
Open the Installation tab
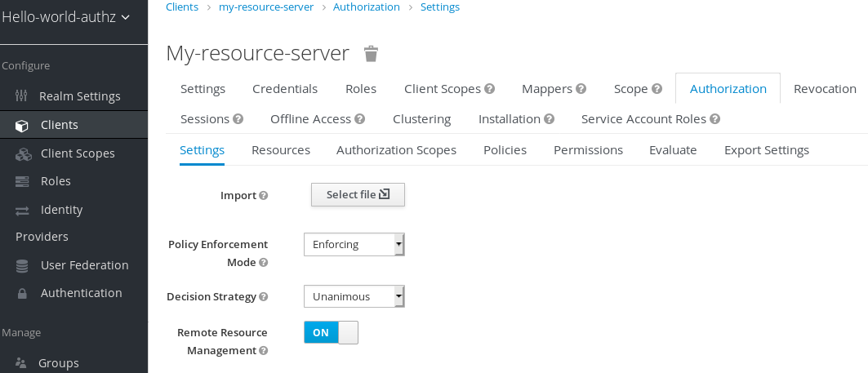[x=510, y=119]
